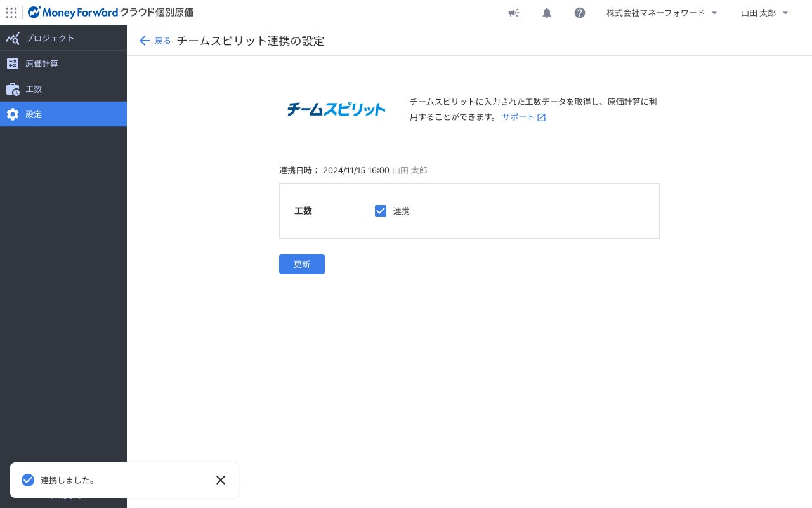Click the external link icon beside サポート
This screenshot has height=508, width=812.
(541, 117)
